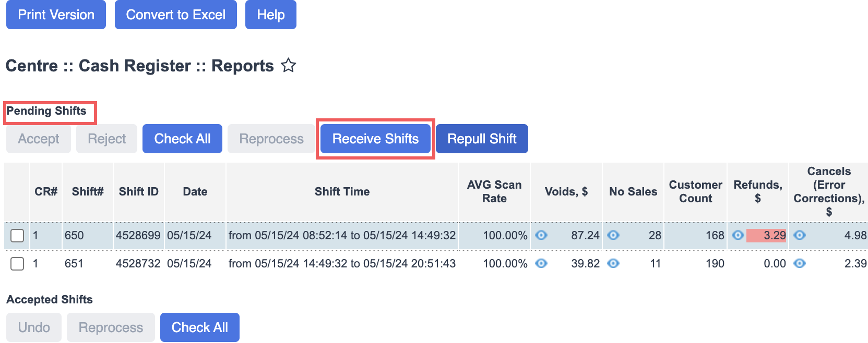The image size is (868, 343).
Task: Click Undo under Accepted Shifts
Action: 34,327
